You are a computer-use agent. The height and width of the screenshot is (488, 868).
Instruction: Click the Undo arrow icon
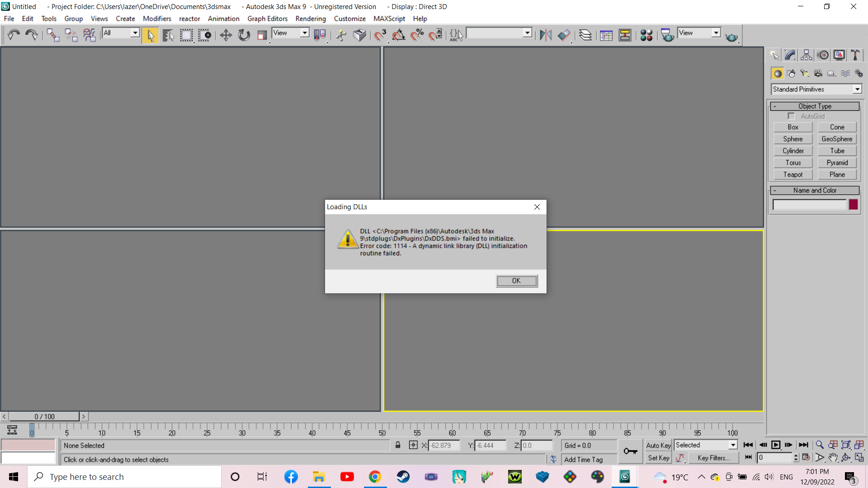[x=14, y=35]
